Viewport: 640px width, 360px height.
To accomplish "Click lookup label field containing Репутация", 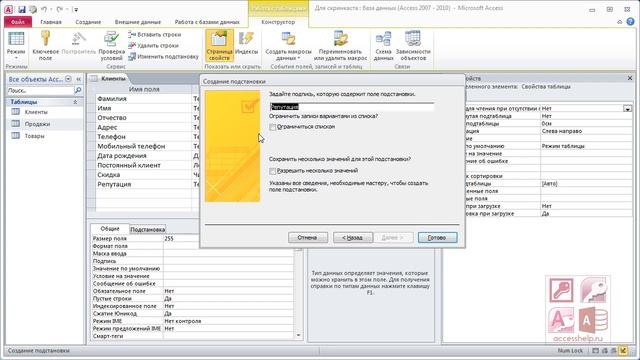I will 351,107.
